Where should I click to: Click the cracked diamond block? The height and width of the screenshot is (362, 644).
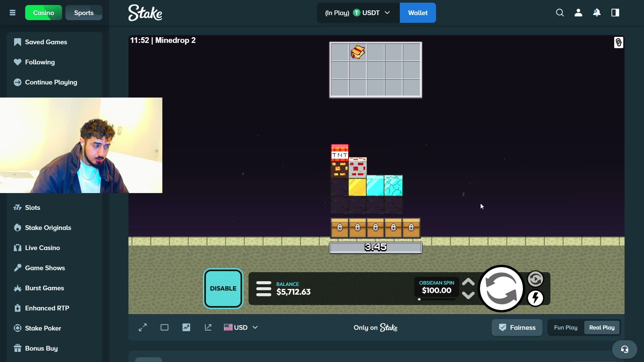[393, 185]
